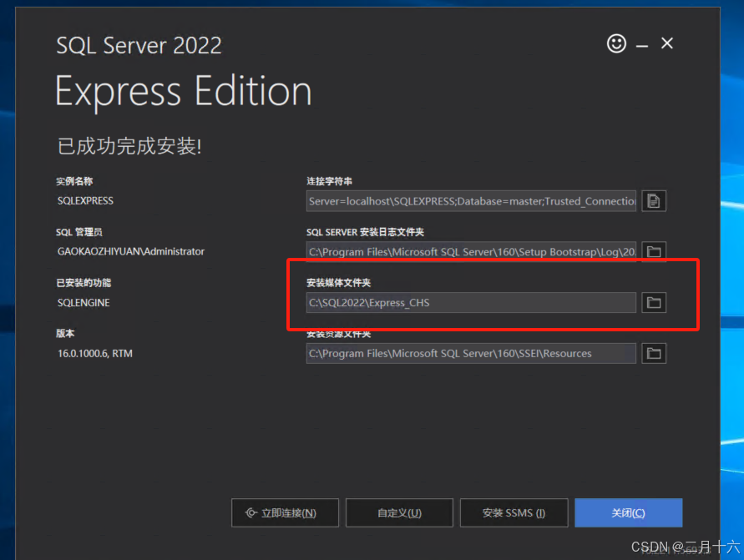The width and height of the screenshot is (744, 560).
Task: Click the 实例名称 label
Action: tap(74, 181)
